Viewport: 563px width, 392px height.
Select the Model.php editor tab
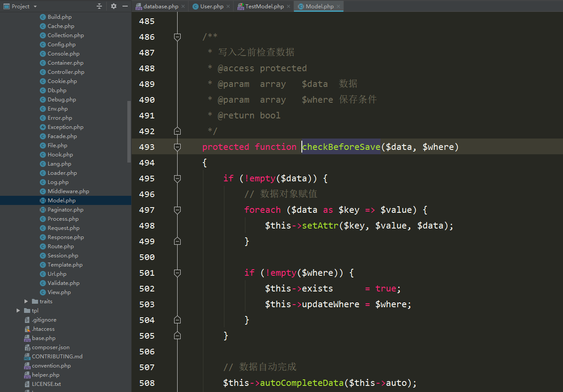[x=319, y=6]
